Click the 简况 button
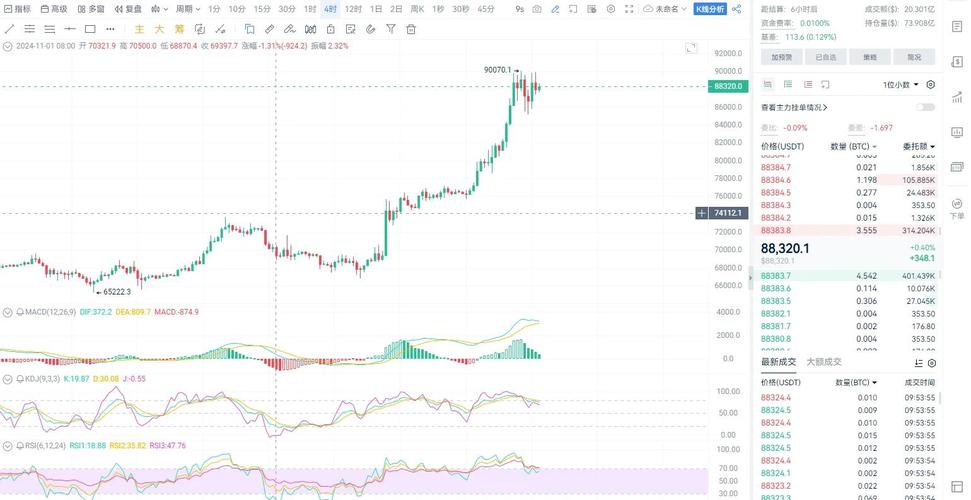The height and width of the screenshot is (500, 971). (x=914, y=57)
